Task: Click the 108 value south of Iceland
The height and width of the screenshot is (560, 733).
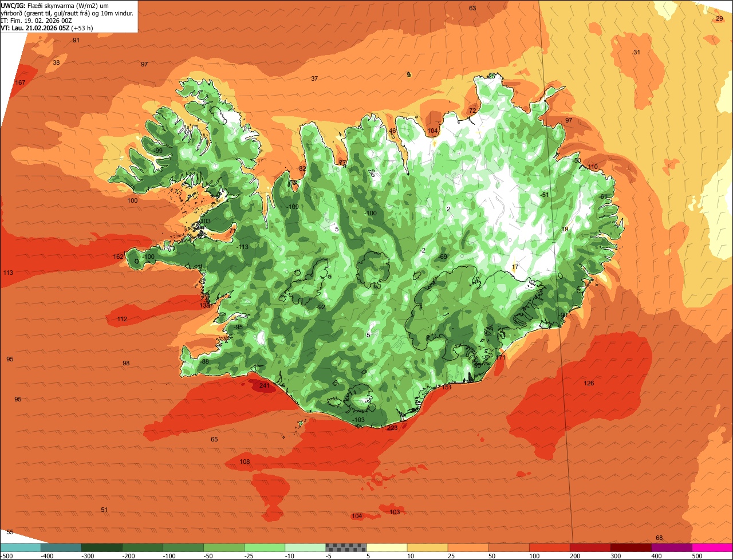Action: pos(245,462)
